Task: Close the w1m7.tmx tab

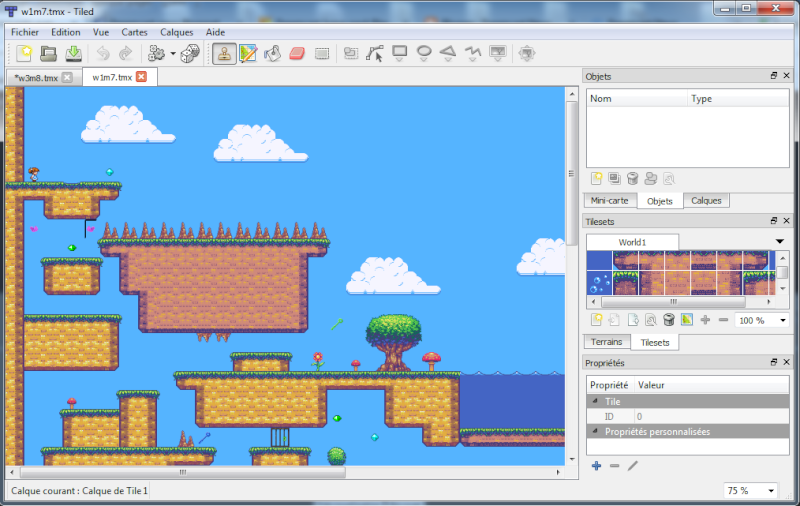Action: coord(141,77)
